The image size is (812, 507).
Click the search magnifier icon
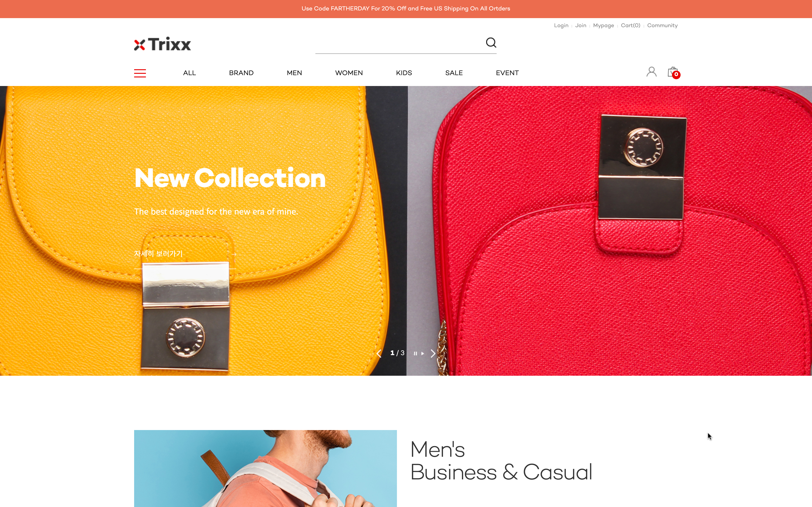(x=491, y=43)
